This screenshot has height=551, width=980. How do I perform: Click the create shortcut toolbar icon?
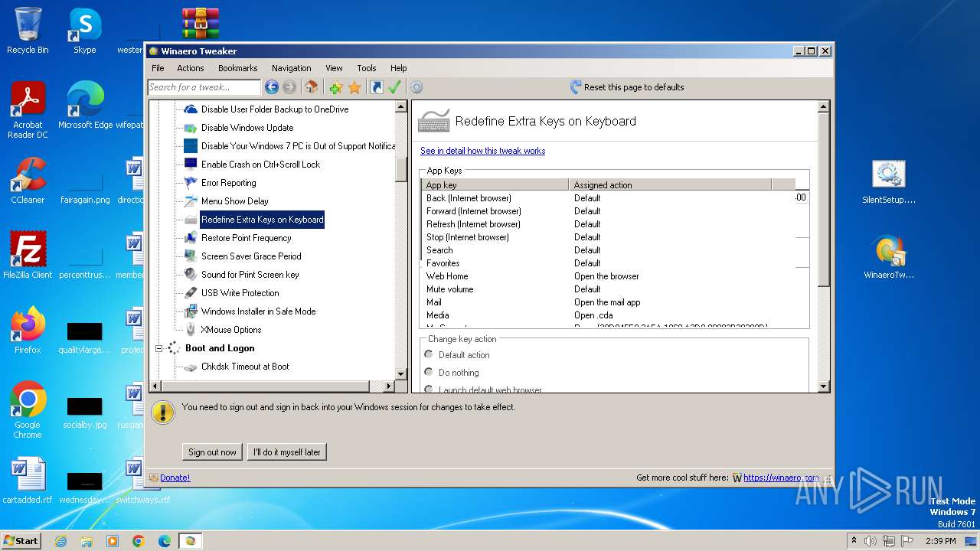[376, 87]
